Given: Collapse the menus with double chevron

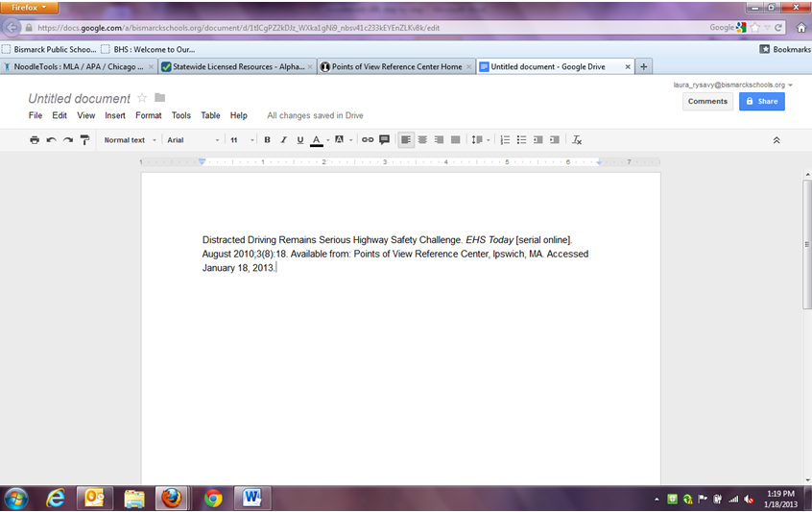Looking at the screenshot, I should click(x=776, y=140).
